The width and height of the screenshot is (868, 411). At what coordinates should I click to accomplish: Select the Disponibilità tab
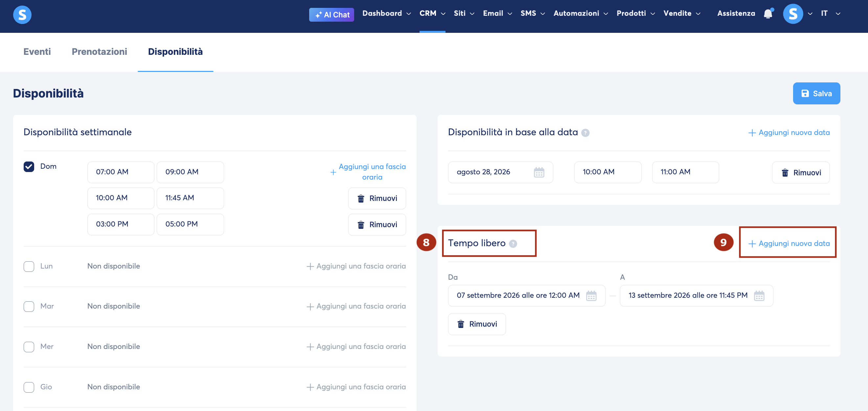point(175,52)
